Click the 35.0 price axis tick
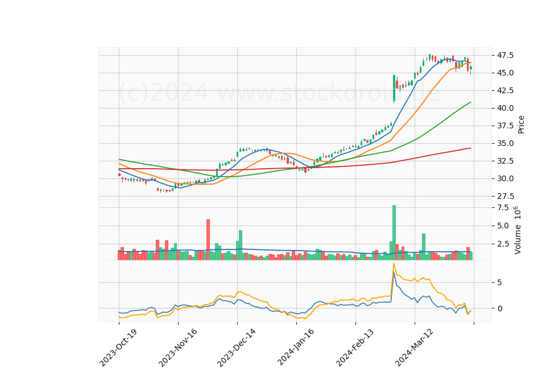The width and height of the screenshot is (546, 392). tap(505, 143)
